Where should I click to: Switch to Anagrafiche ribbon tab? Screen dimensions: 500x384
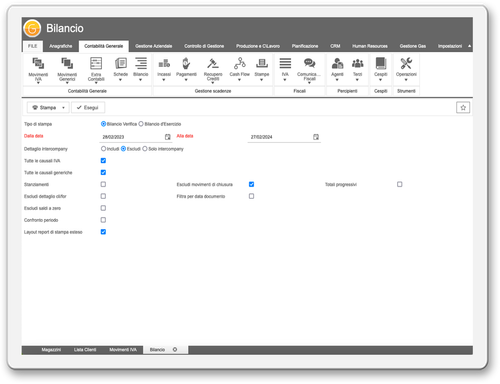coord(60,46)
